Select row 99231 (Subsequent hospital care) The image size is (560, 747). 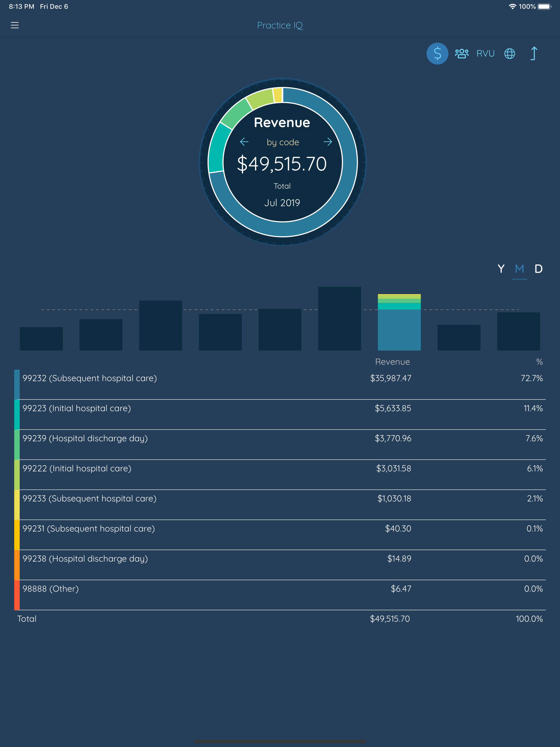tap(280, 535)
